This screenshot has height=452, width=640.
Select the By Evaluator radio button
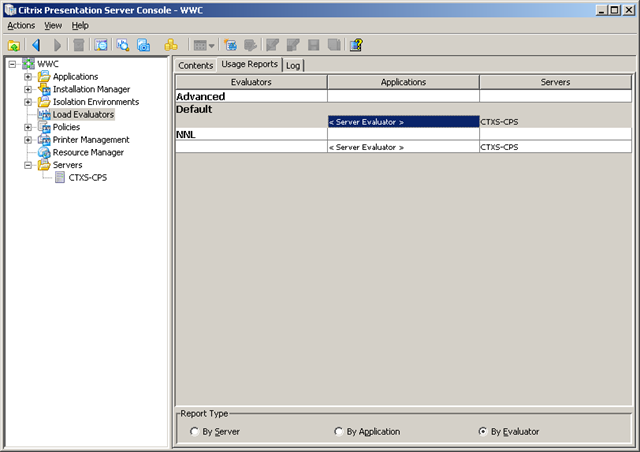pos(483,431)
